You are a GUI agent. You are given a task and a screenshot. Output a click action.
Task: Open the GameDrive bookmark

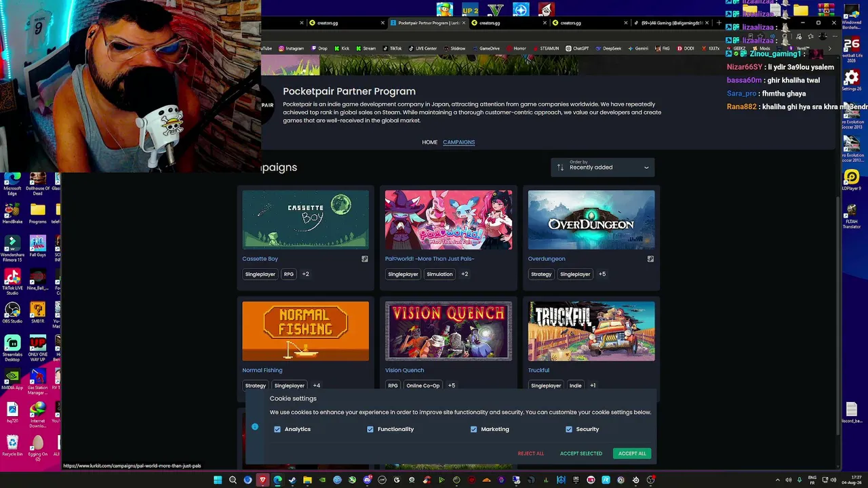coord(486,48)
